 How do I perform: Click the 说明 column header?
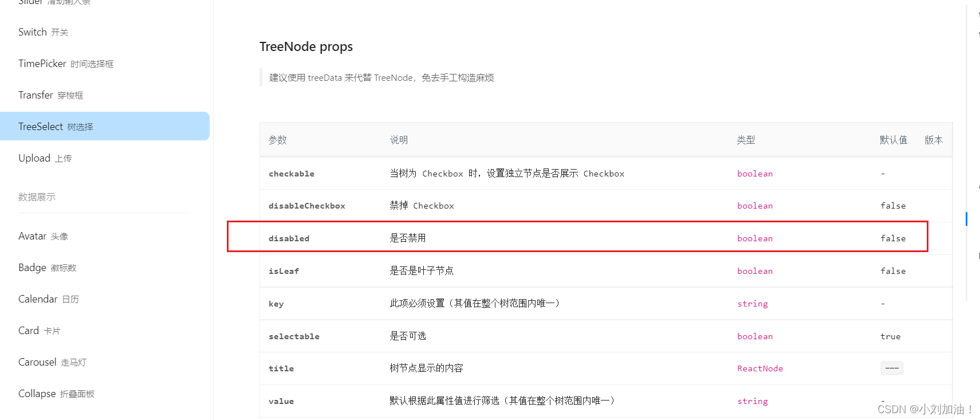[x=399, y=140]
